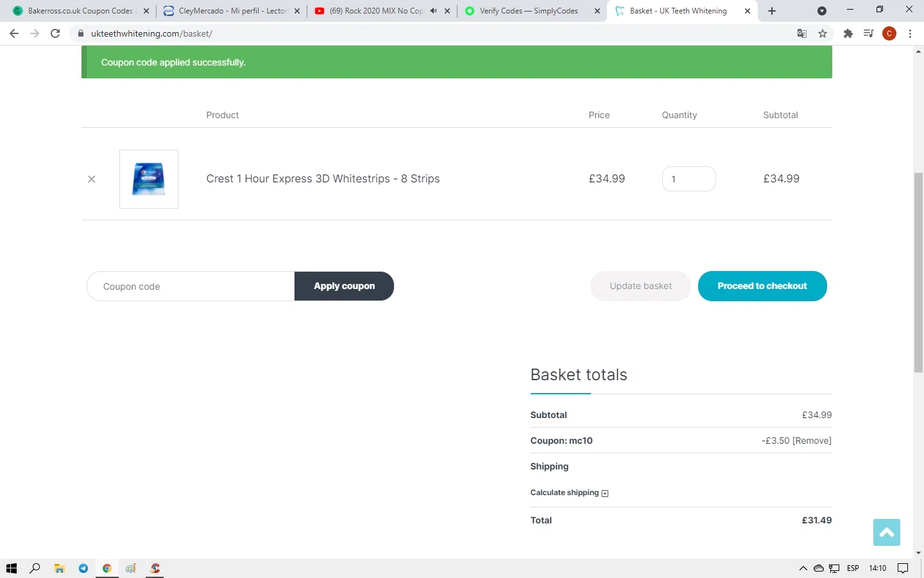Open Windows taskbar search
Image resolution: width=924 pixels, height=578 pixels.
click(x=35, y=568)
